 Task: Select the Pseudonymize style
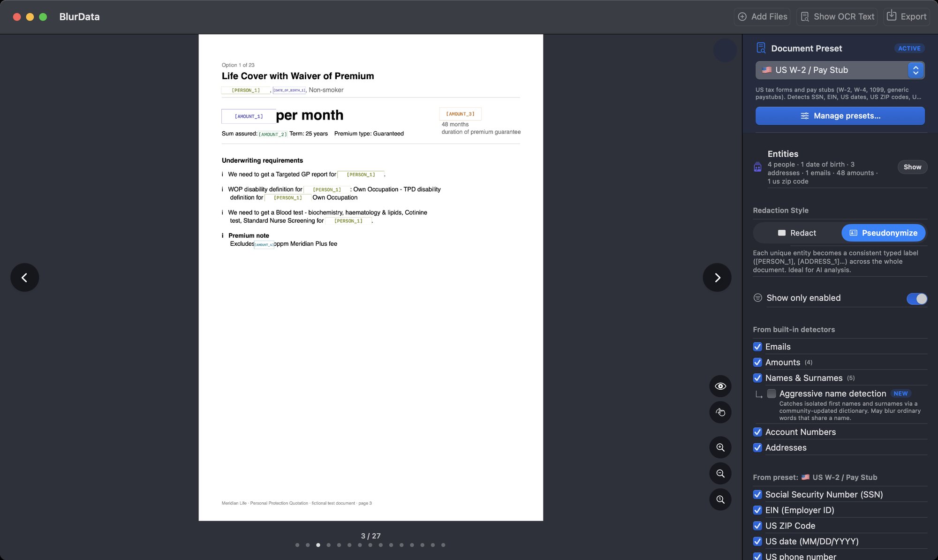[x=884, y=233]
